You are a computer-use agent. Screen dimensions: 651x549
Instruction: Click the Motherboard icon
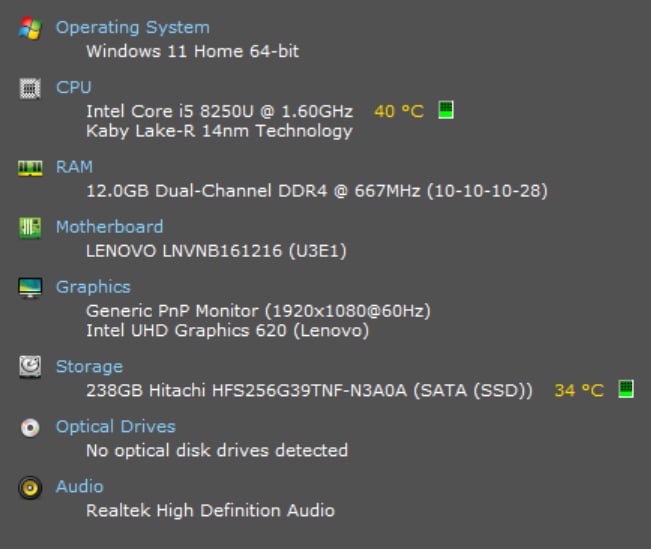(30, 228)
